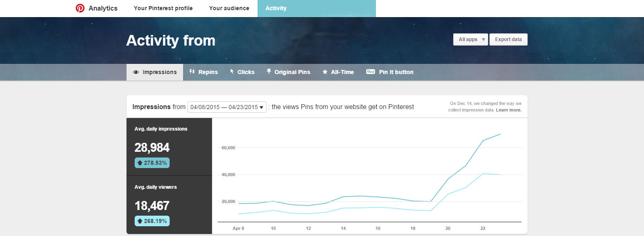Image resolution: width=644 pixels, height=236 pixels.
Task: Click the up arrow in 278.53% badge
Action: (x=140, y=163)
